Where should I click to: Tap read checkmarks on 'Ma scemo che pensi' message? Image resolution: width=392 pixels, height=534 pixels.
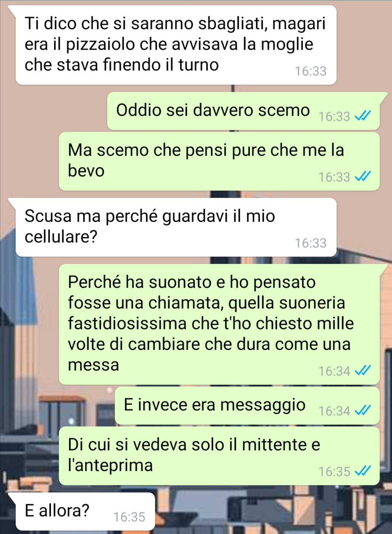point(363,177)
